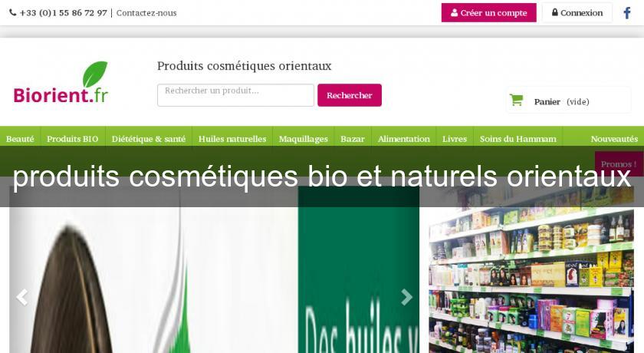644x353 pixels.
Task: Go to previous slide with left arrow
Action: coord(21,297)
